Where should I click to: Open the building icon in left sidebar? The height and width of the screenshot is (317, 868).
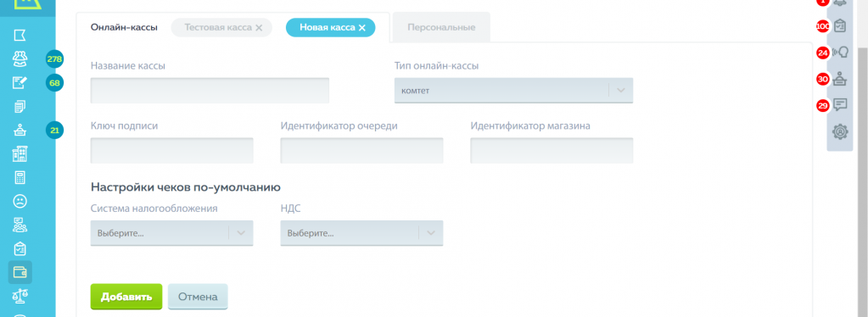coord(20,154)
